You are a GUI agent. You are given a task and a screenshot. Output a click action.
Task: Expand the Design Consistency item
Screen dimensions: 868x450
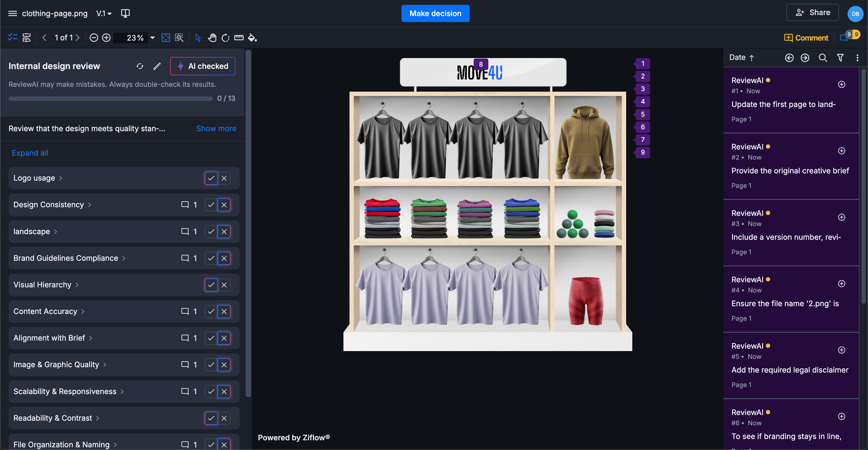pyautogui.click(x=89, y=205)
